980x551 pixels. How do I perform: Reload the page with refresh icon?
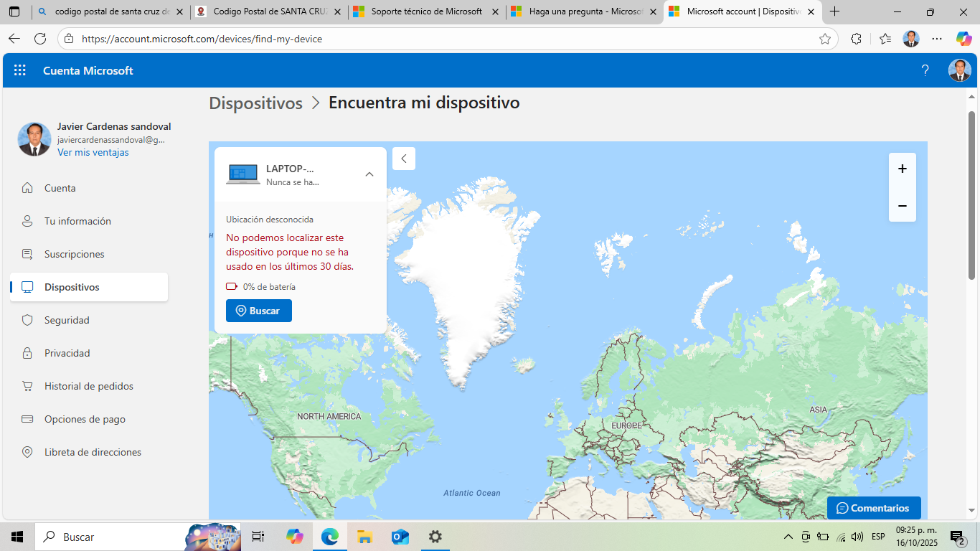pyautogui.click(x=40, y=39)
